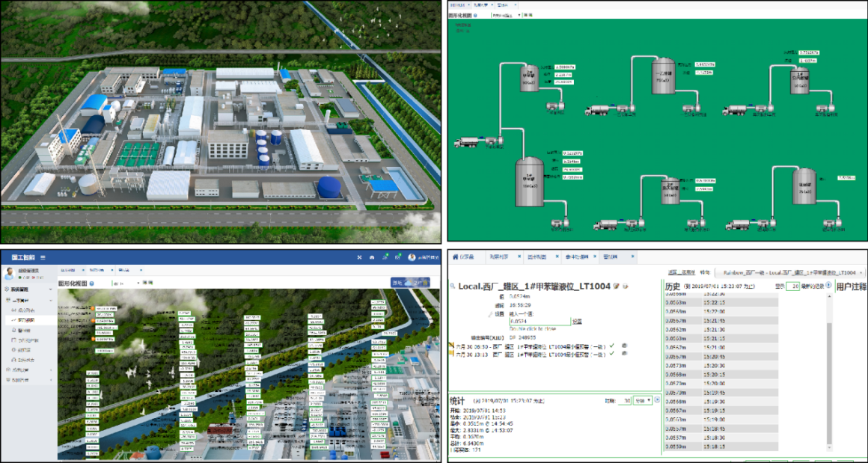Open the time unit dropdown in 统计 section
The height and width of the screenshot is (463, 868).
click(643, 401)
